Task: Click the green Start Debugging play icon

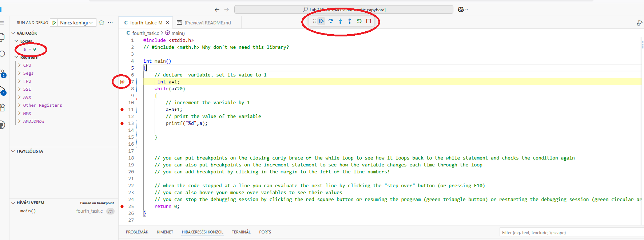Action: (x=54, y=23)
